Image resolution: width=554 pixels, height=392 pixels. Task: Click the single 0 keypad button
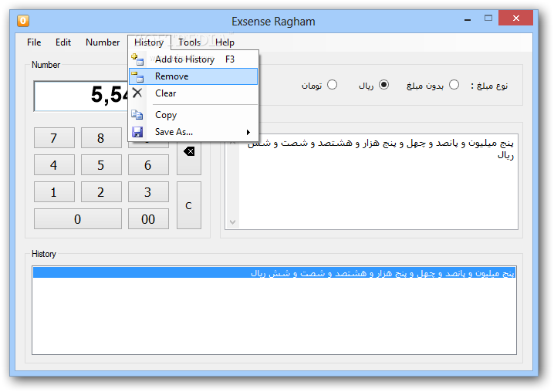(78, 219)
